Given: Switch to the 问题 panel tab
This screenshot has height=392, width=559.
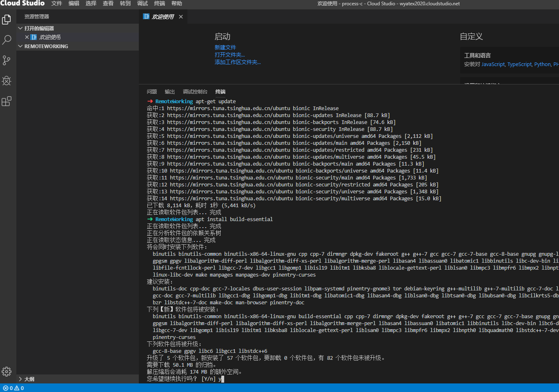Looking at the screenshot, I should 152,92.
